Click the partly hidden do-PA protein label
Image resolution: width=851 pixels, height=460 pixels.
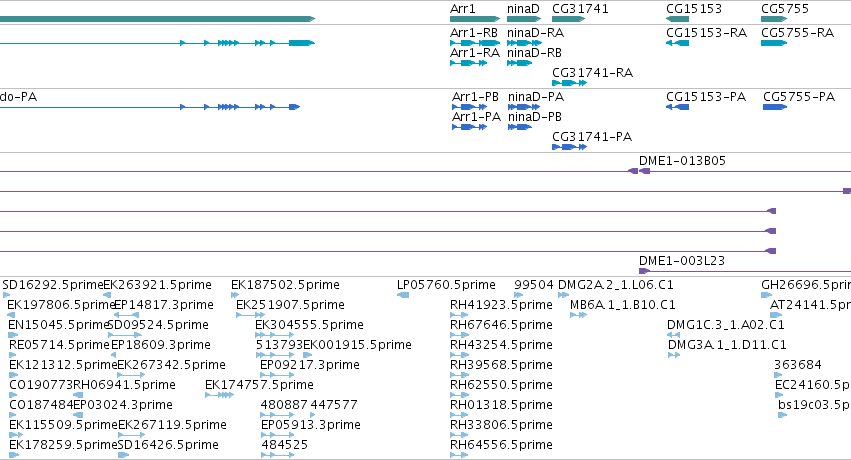pos(18,97)
